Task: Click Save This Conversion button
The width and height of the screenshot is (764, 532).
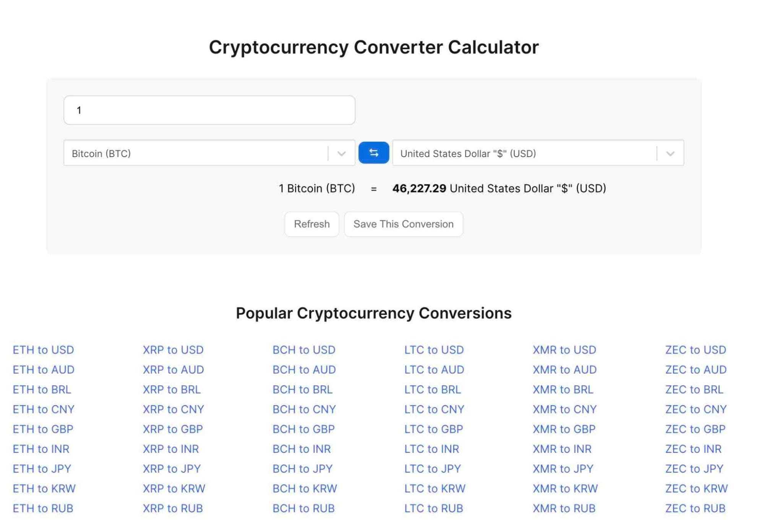Action: tap(404, 224)
